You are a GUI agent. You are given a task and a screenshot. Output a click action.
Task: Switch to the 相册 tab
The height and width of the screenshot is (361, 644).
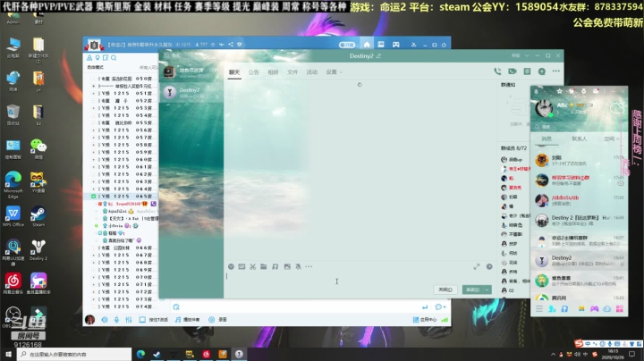273,72
